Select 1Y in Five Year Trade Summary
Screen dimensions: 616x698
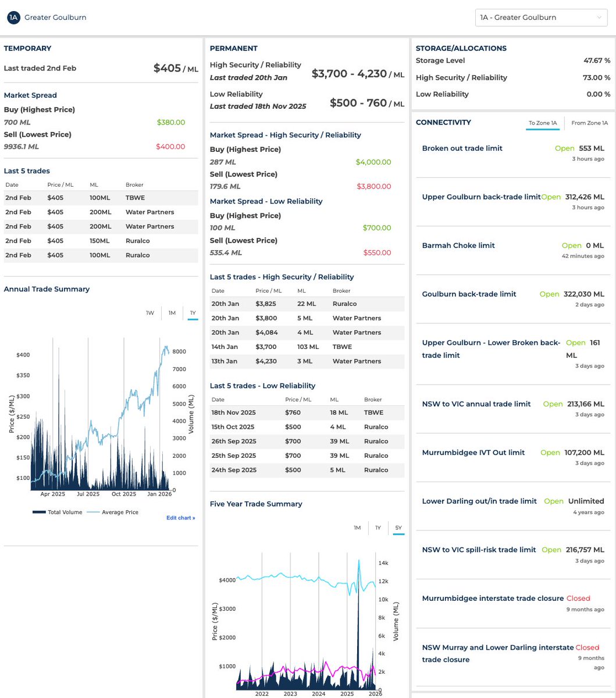click(x=378, y=528)
